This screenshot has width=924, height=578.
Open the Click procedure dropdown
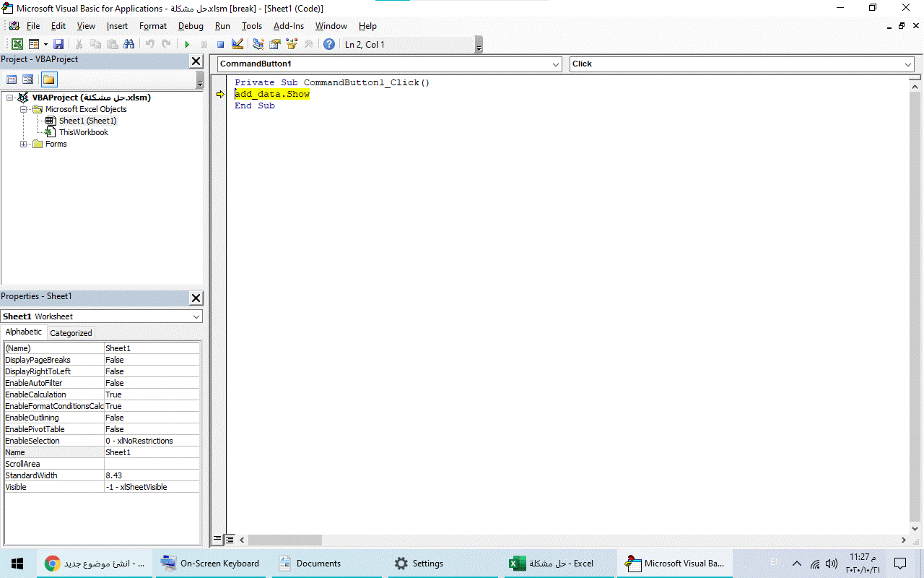907,64
